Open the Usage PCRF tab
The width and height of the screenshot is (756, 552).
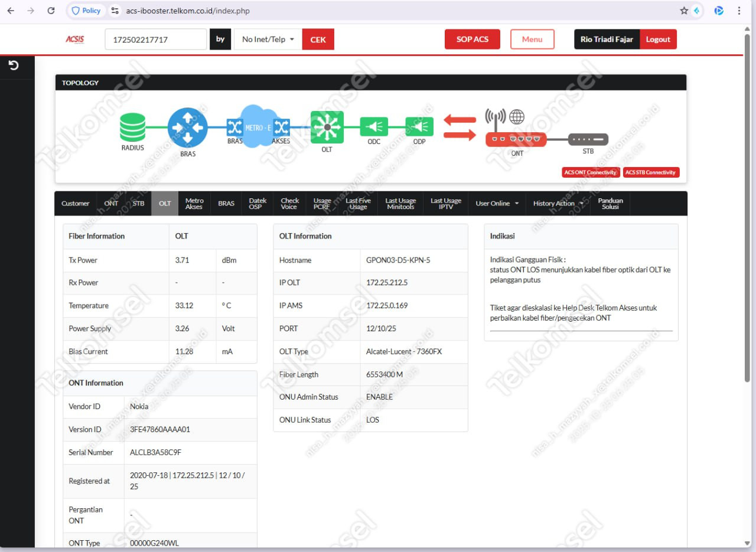pyautogui.click(x=322, y=204)
